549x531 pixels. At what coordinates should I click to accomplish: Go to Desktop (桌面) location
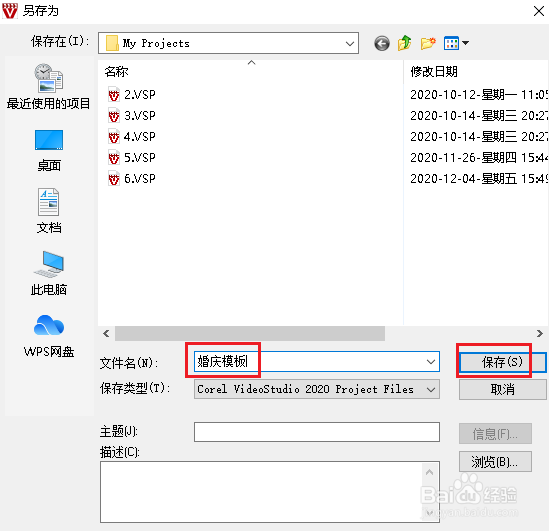coord(49,151)
